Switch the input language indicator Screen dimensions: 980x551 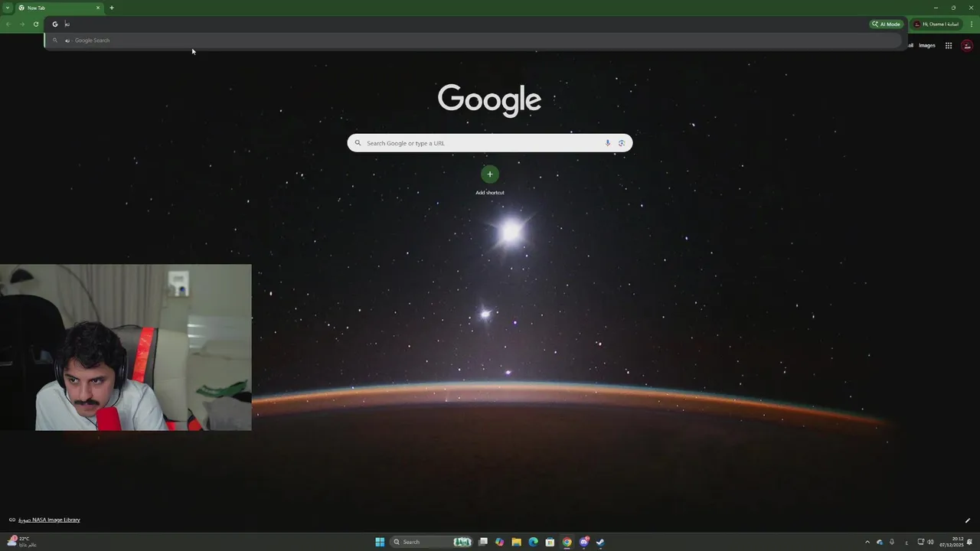[906, 542]
